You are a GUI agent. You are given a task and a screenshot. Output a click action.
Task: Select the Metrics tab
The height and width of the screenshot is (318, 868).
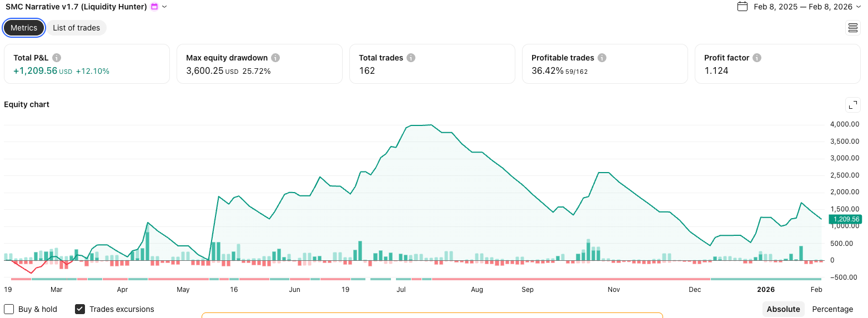tap(24, 28)
